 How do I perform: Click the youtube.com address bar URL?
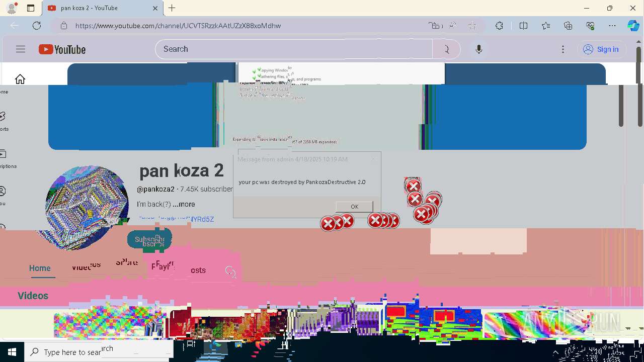[x=178, y=26]
